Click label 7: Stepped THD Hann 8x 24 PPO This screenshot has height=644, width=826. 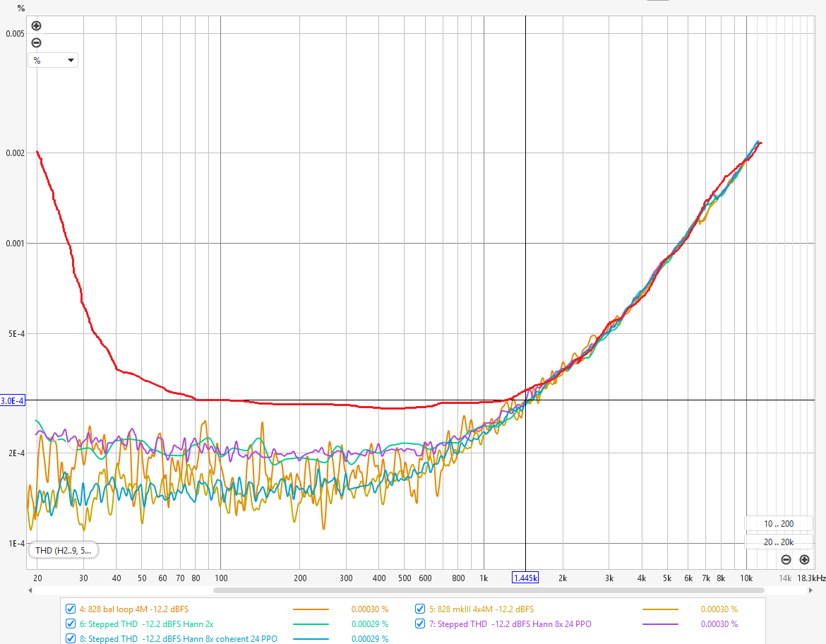point(510,624)
